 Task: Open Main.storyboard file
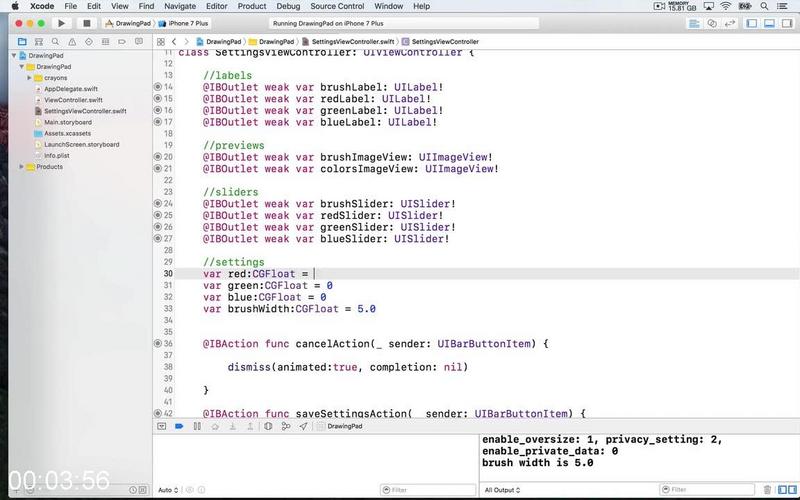click(67, 122)
